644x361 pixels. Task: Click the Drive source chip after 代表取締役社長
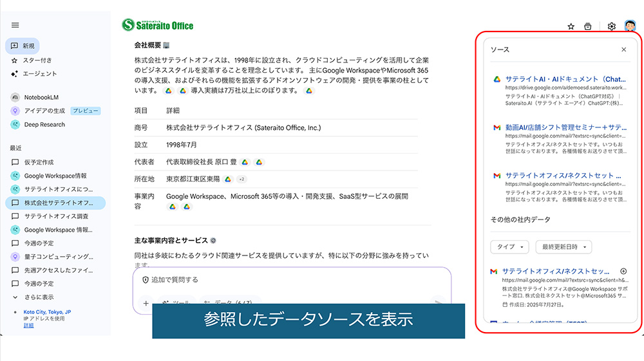245,162
